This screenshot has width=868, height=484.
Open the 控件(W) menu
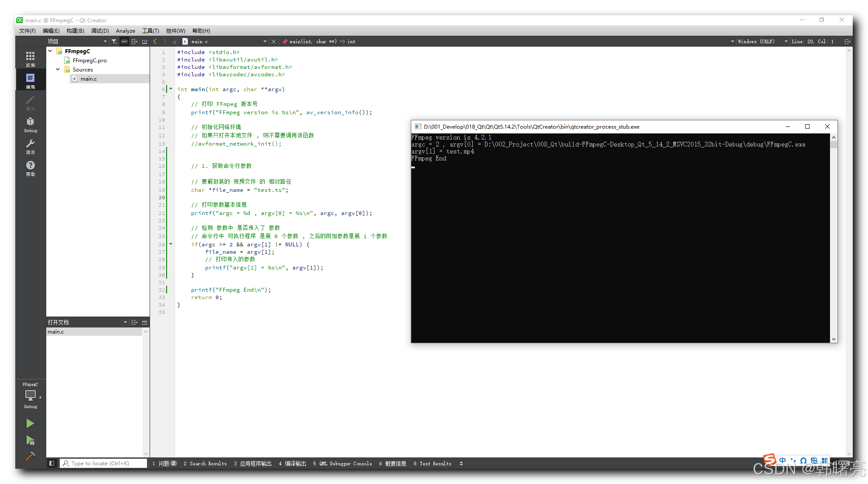click(x=175, y=31)
